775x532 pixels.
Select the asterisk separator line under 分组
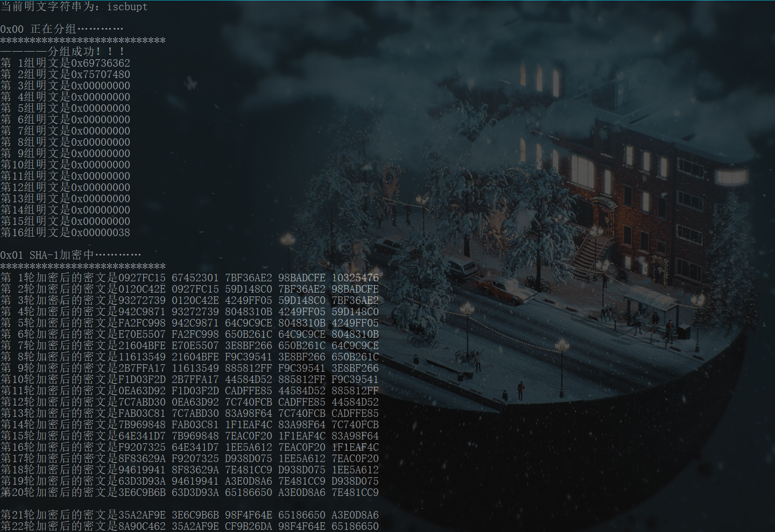83,40
